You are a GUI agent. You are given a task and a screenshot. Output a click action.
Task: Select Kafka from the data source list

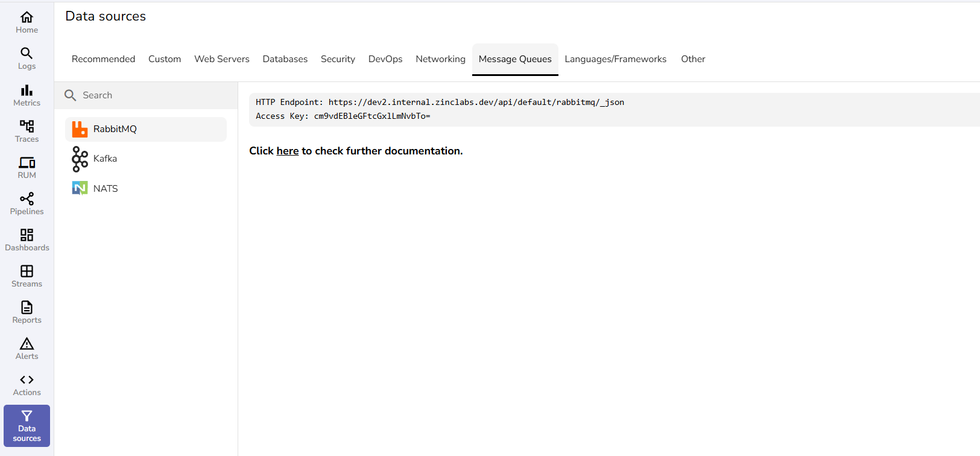coord(105,159)
